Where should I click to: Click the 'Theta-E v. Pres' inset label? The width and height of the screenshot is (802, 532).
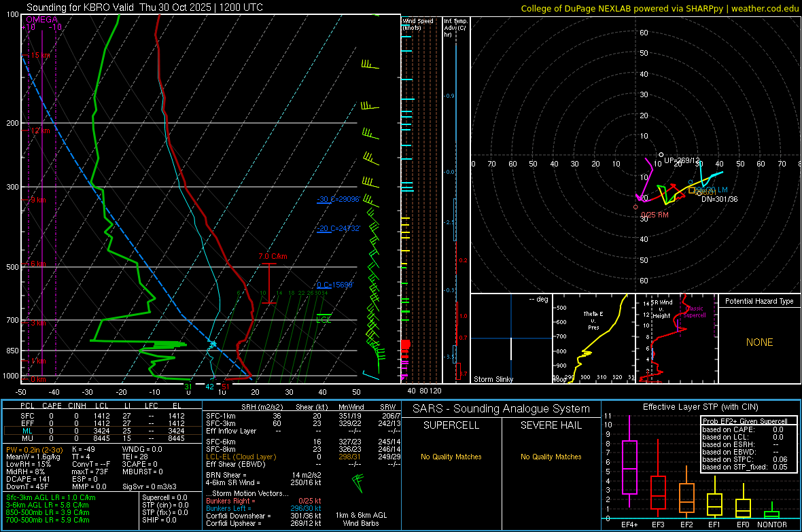pos(593,320)
